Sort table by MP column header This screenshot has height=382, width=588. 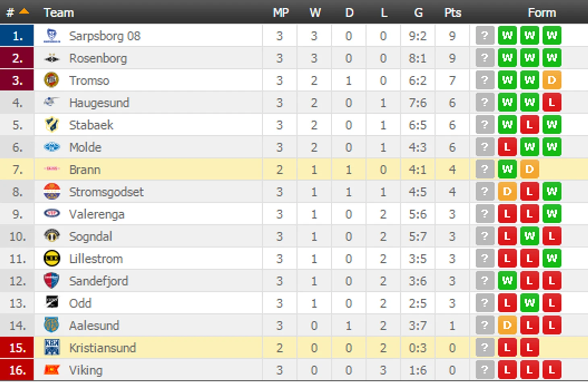tap(280, 13)
